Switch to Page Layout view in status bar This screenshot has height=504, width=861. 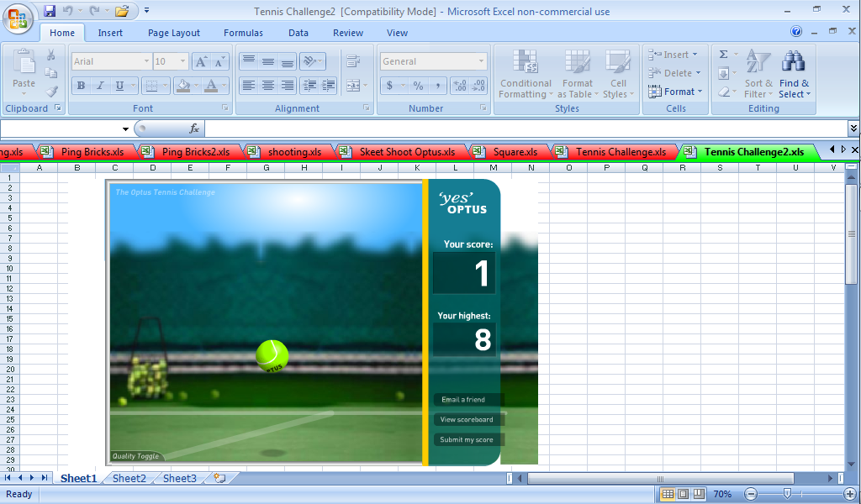683,494
